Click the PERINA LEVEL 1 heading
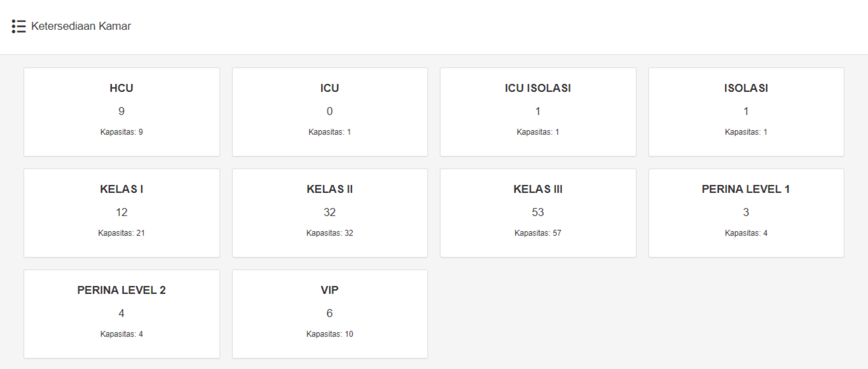868x369 pixels. coord(746,189)
